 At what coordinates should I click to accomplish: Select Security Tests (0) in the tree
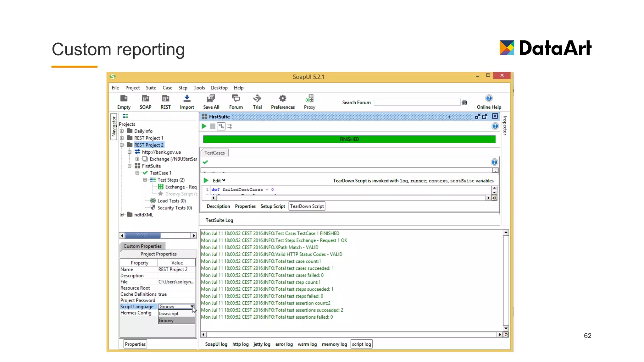tap(175, 208)
